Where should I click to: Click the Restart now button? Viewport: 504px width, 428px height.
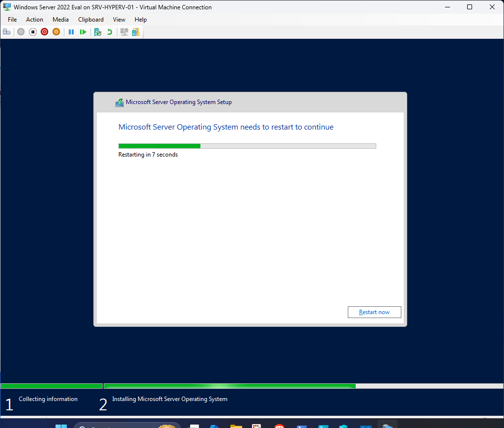click(x=374, y=312)
